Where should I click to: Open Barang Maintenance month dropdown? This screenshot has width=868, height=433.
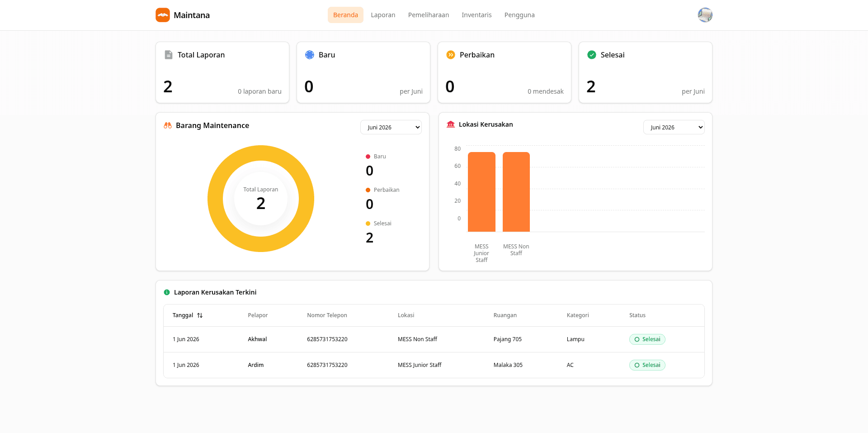tap(391, 127)
